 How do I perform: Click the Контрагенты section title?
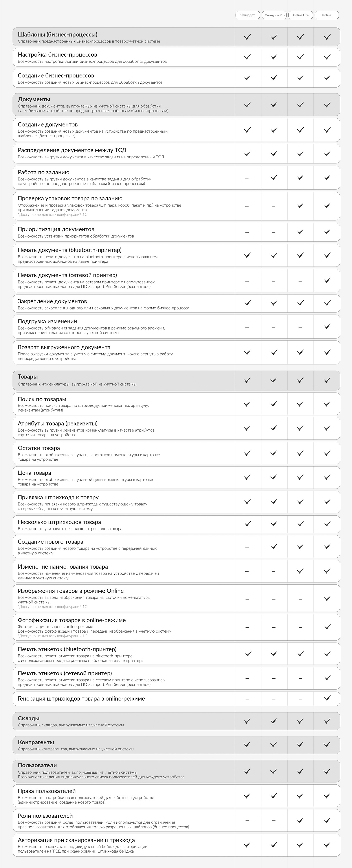(36, 742)
